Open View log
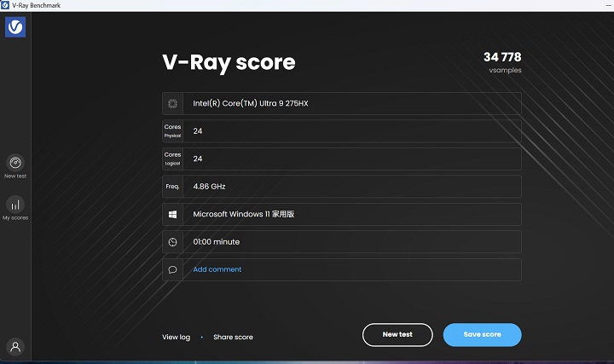The image size is (614, 364). (x=177, y=337)
